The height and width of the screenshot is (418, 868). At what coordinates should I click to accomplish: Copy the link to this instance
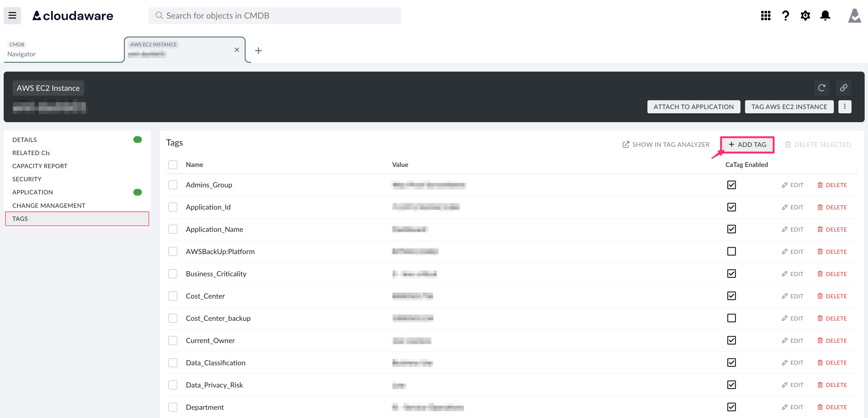[844, 88]
